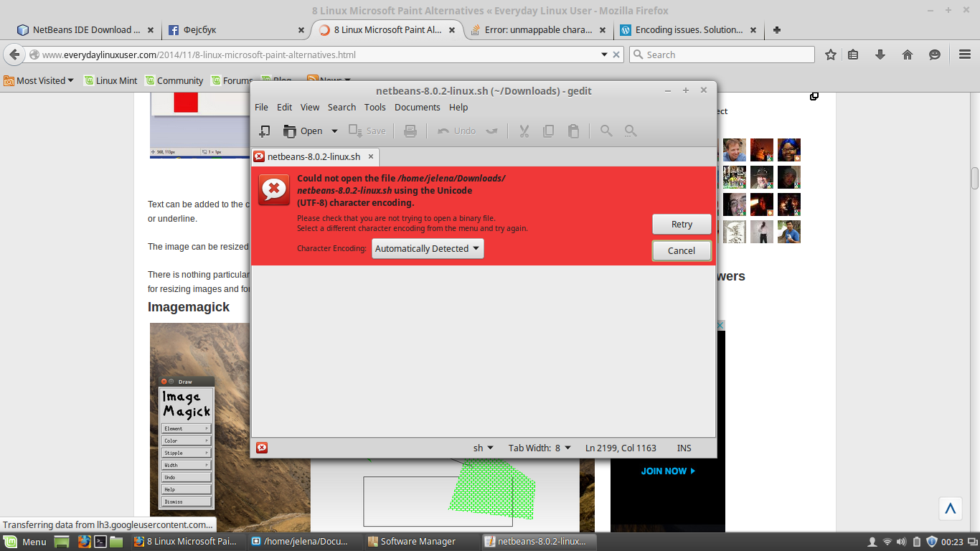Click the network wifi tray icon
This screenshot has width=980, height=551.
[x=887, y=542]
